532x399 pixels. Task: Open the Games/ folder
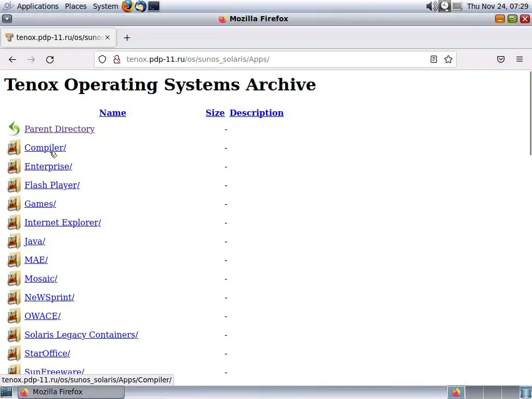(40, 204)
